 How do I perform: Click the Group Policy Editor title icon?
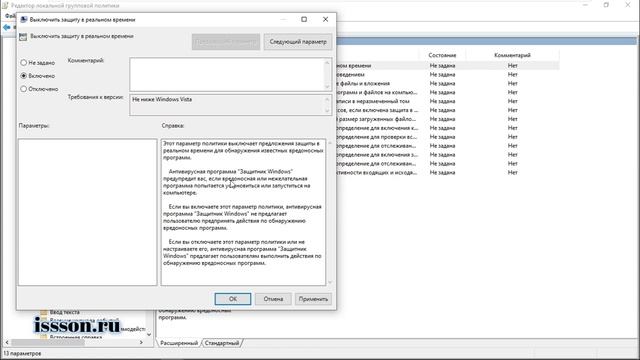pos(5,6)
